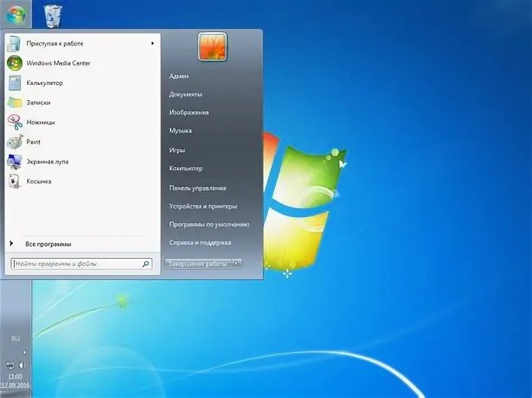Image resolution: width=532 pixels, height=398 pixels.
Task: Open "Музыка" library
Action: (180, 131)
